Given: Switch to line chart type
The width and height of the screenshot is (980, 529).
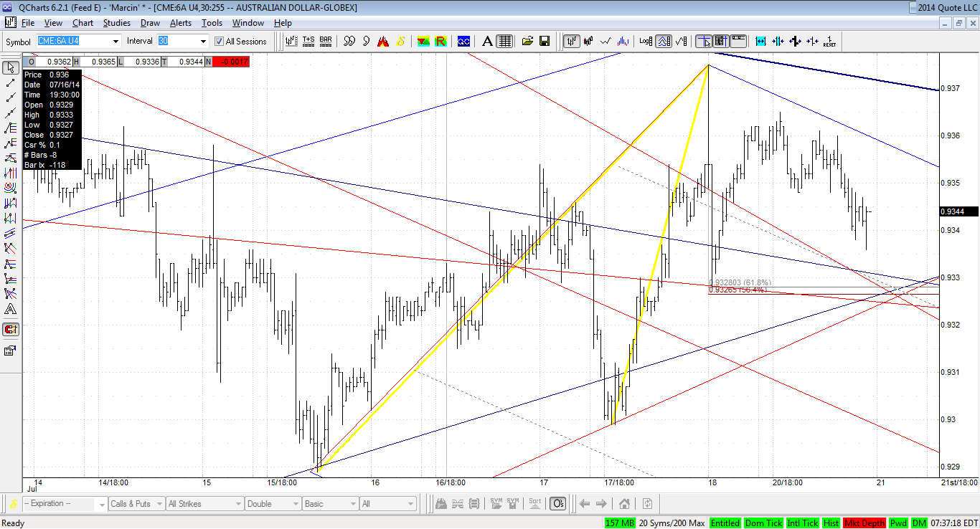Looking at the screenshot, I should 606,41.
